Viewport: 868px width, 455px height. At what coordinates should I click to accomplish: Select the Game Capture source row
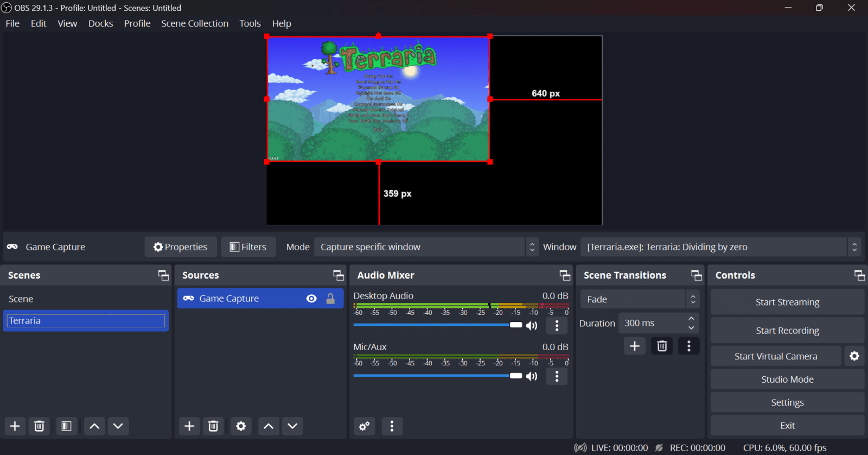click(x=260, y=299)
